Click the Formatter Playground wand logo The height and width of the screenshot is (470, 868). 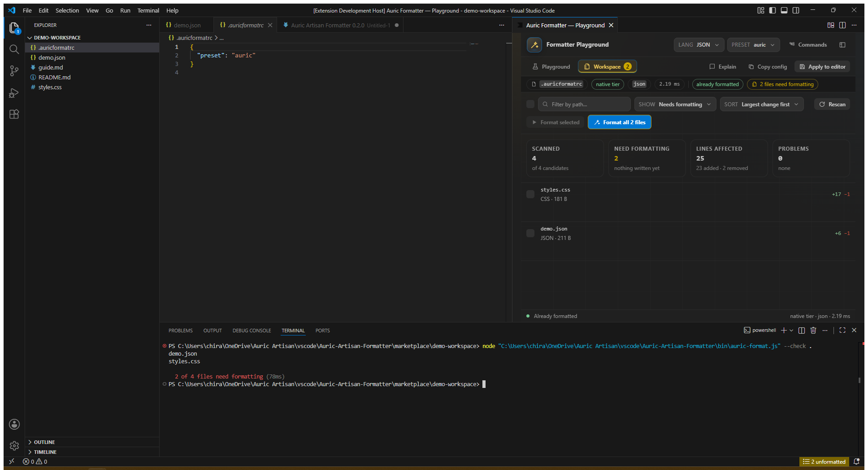click(x=534, y=45)
